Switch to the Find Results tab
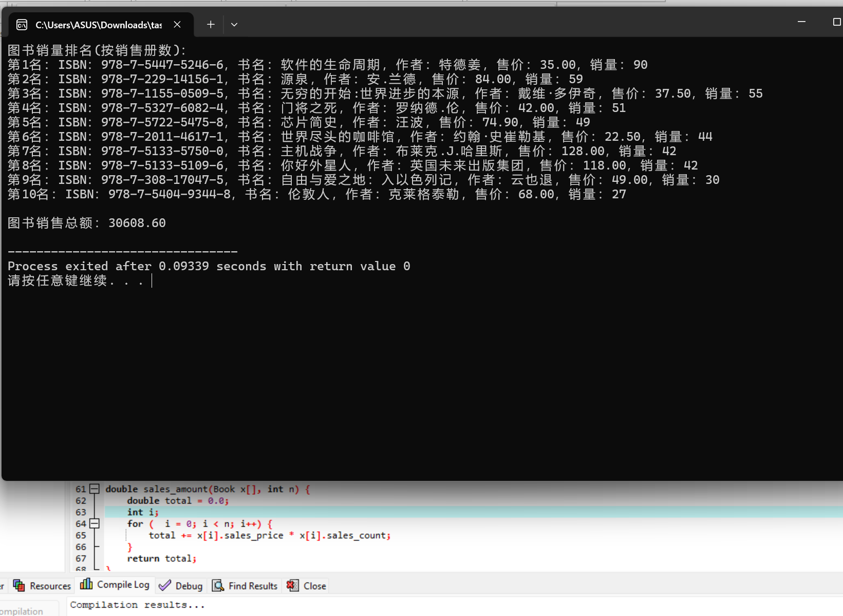843x616 pixels. pyautogui.click(x=245, y=586)
